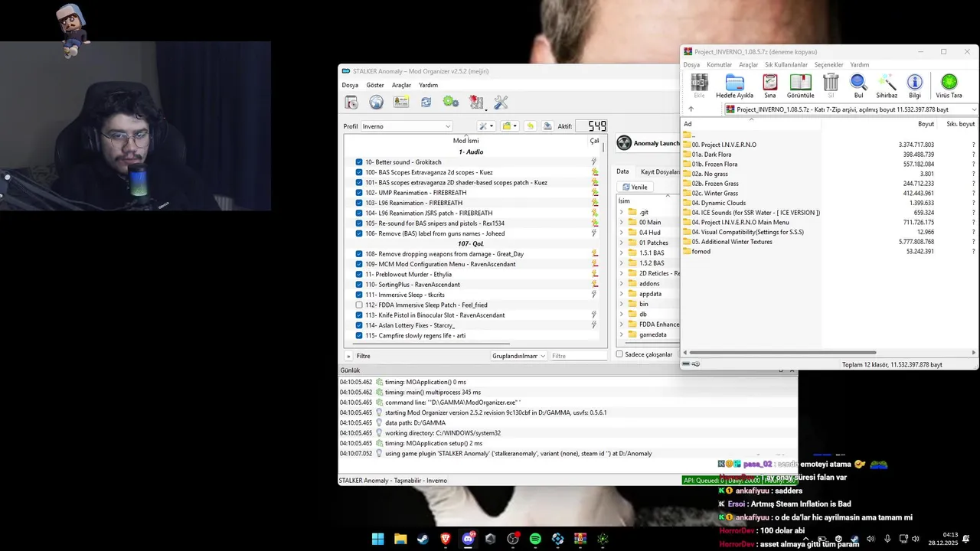Click the Refresh arrows toolbar icon
This screenshot has width=980, height=551.
point(426,102)
